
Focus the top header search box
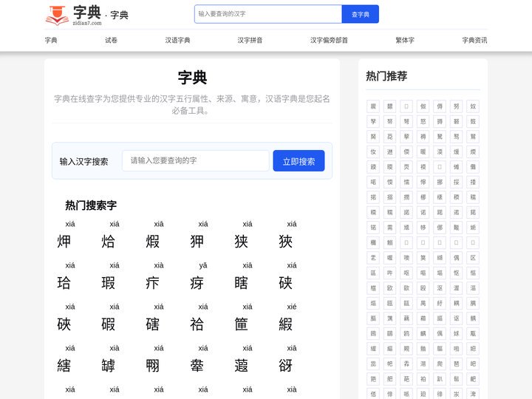point(268,14)
